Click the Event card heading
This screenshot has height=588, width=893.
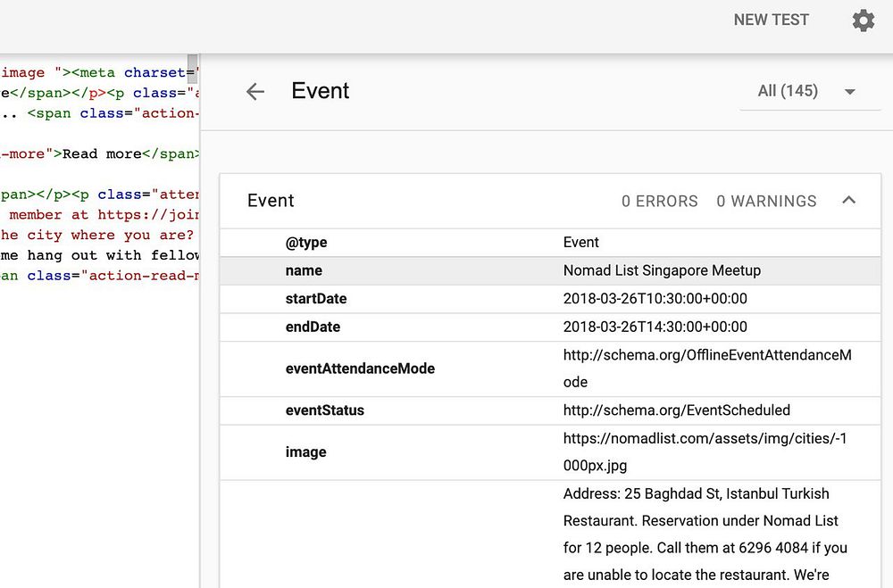pyautogui.click(x=271, y=201)
